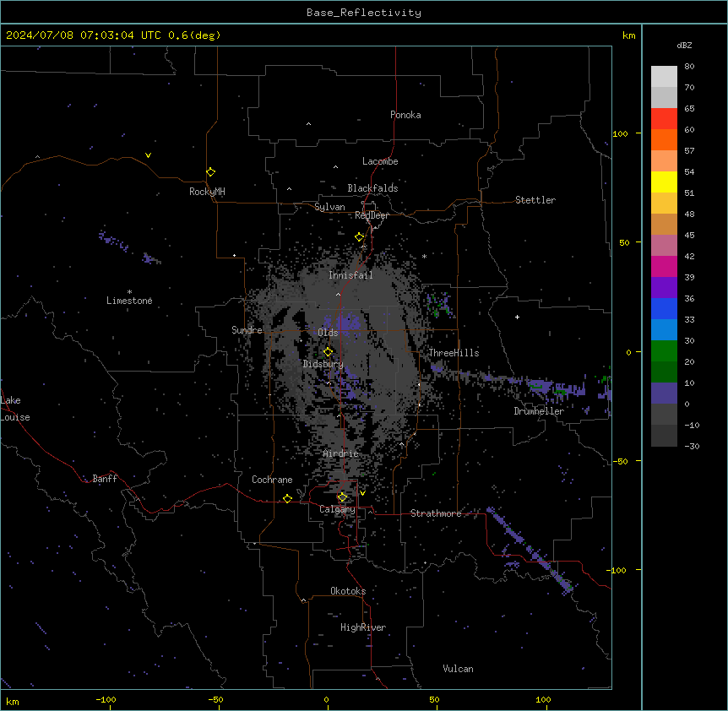Screen dimensions: 728x711
Task: Click the Sundre town label
Action: [x=247, y=330]
